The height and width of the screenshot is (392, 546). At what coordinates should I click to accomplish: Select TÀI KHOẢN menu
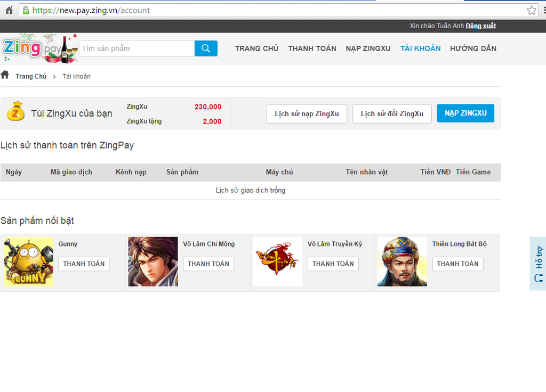coord(420,48)
